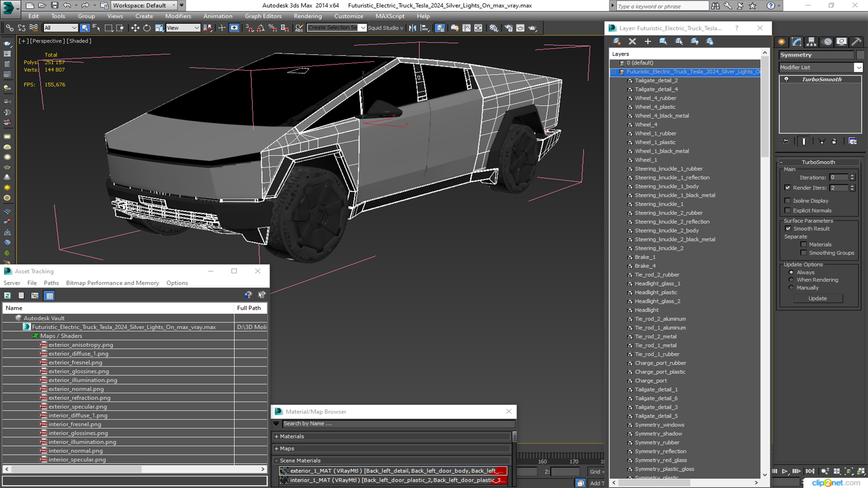The image size is (868, 488).
Task: Expand the Materials rollout in Material Browser
Action: [392, 436]
